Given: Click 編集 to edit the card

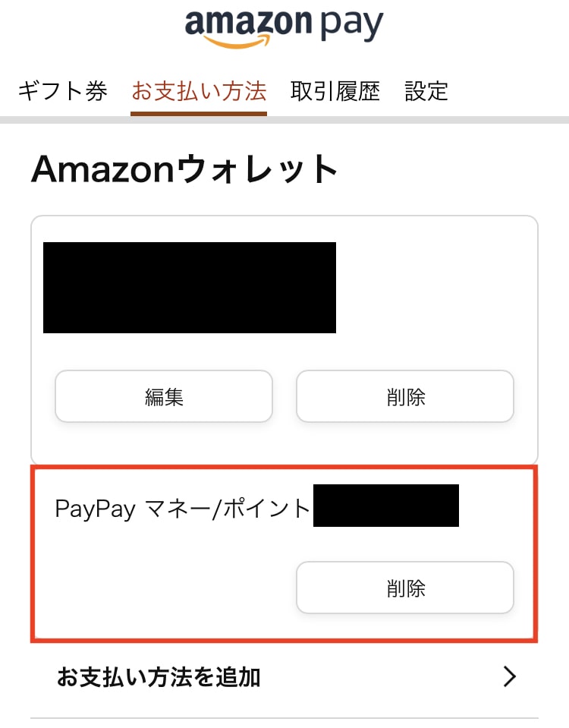Looking at the screenshot, I should (x=164, y=396).
